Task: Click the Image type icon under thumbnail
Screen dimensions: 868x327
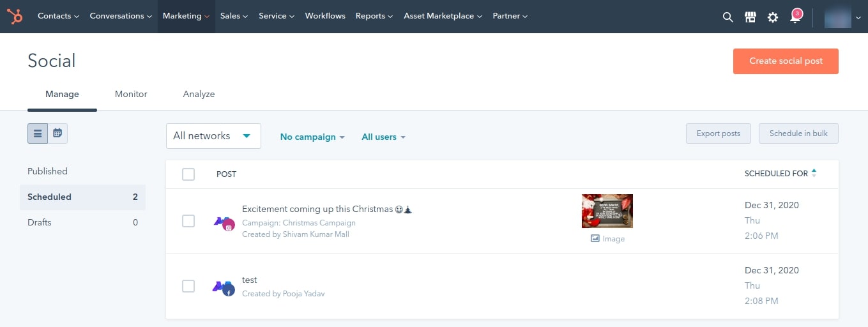Action: tap(595, 238)
